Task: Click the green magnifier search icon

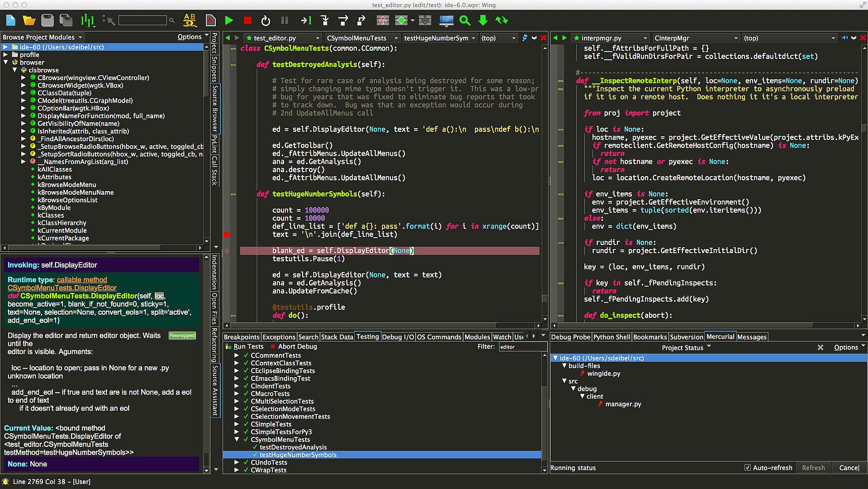Action: (465, 20)
